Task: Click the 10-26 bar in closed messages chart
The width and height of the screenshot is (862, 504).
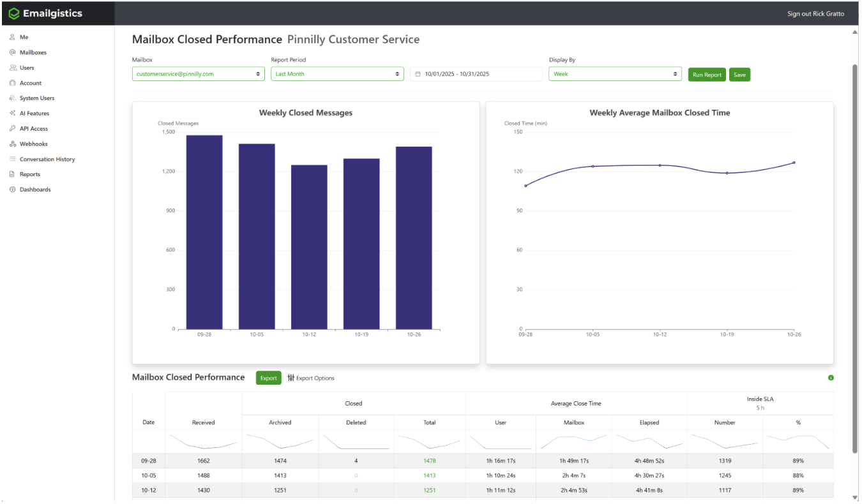Action: [414, 238]
